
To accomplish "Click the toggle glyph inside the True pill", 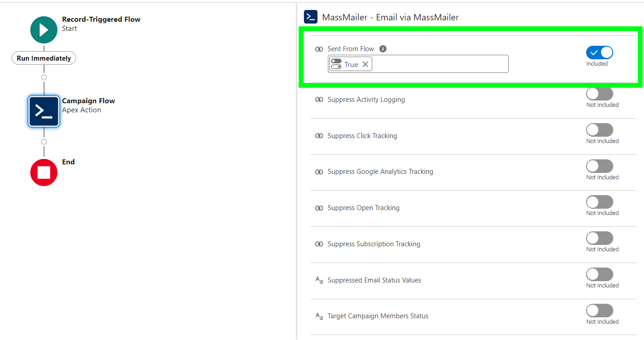I will [336, 64].
